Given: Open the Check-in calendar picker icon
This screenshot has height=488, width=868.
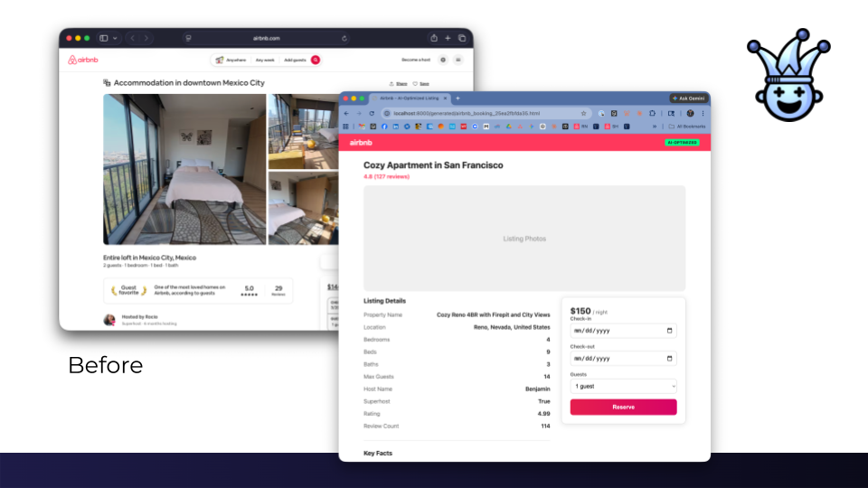Looking at the screenshot, I should point(669,331).
